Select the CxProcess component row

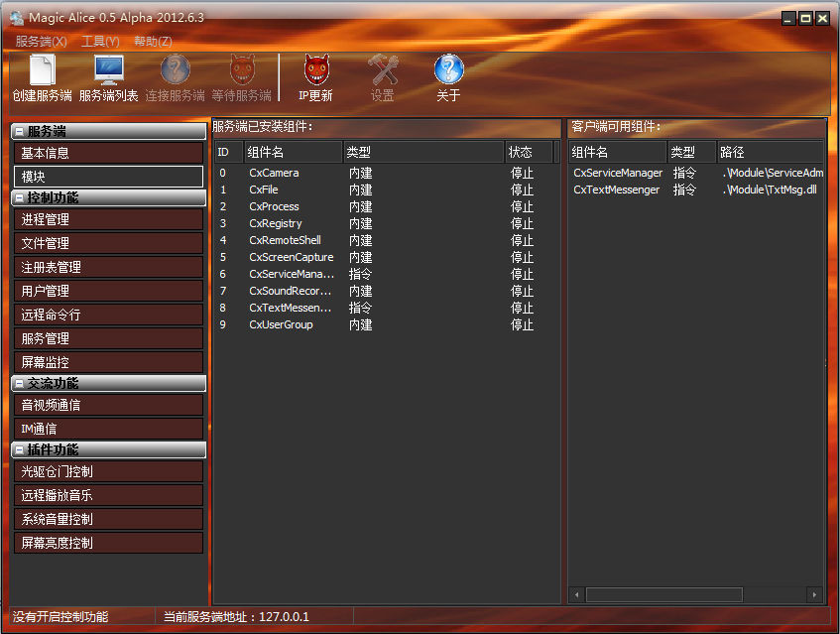(x=386, y=206)
